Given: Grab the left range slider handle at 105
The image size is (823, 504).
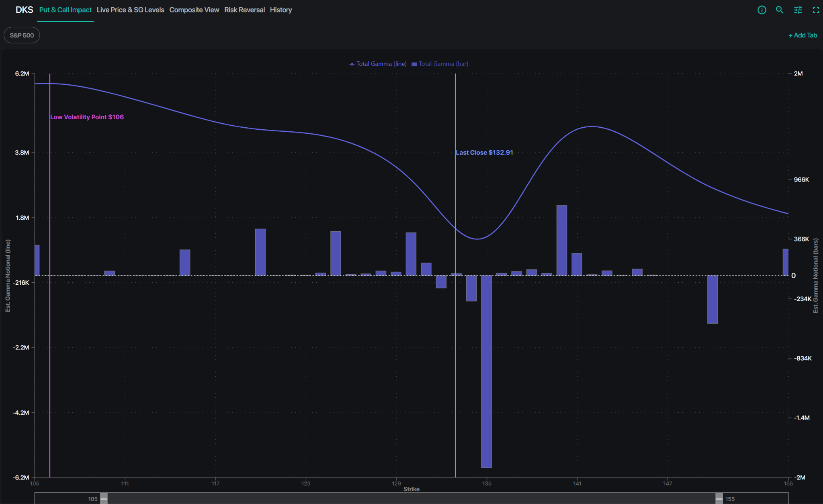Looking at the screenshot, I should tap(104, 499).
